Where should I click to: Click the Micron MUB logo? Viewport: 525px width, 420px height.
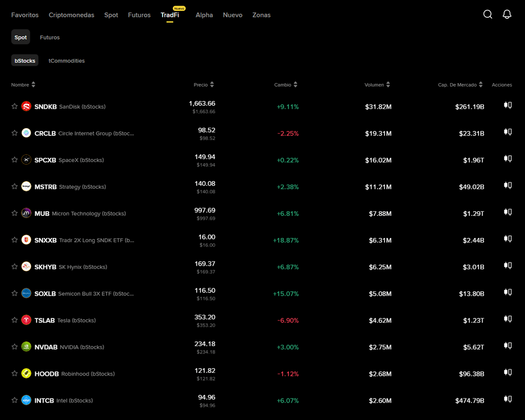click(26, 213)
